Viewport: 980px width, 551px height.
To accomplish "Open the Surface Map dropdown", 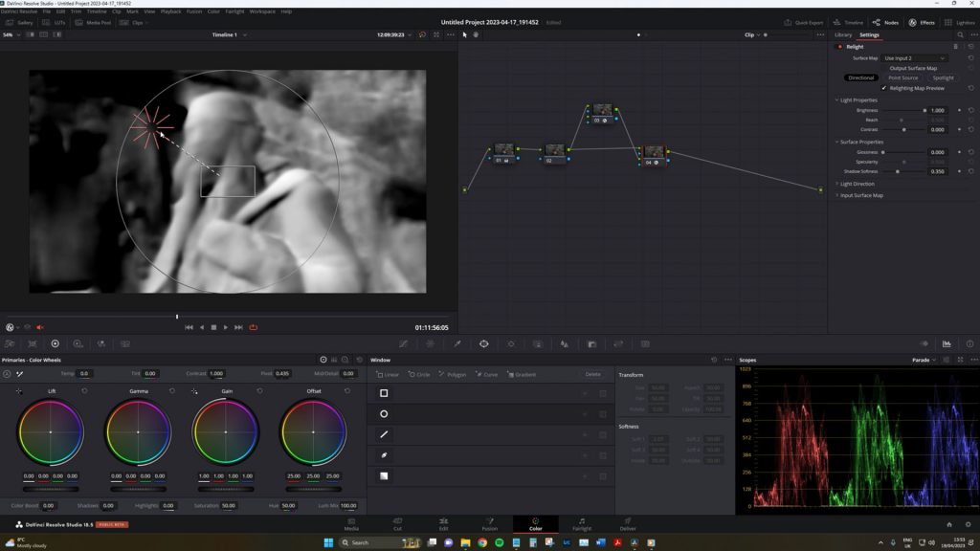I will click(914, 58).
